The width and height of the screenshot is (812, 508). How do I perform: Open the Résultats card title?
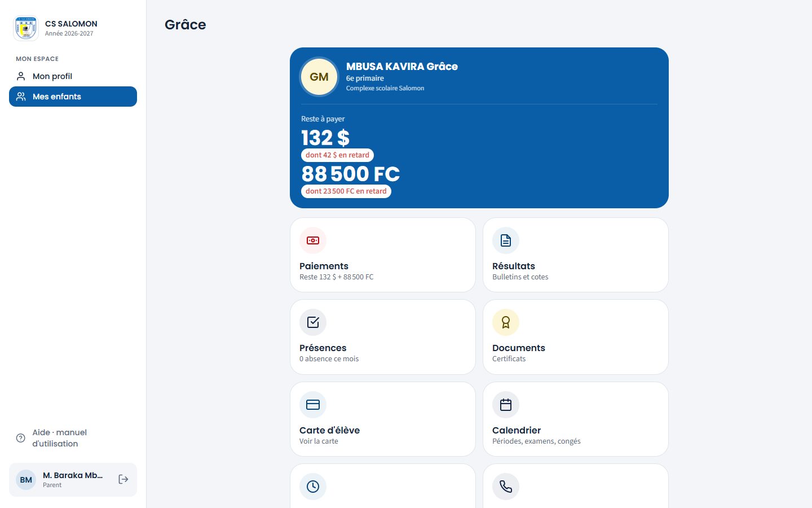coord(514,266)
